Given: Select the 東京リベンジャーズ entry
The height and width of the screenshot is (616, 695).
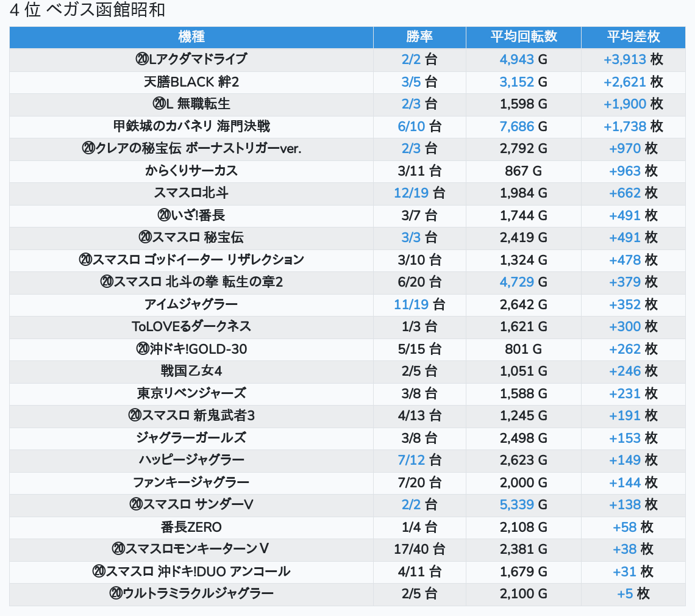Looking at the screenshot, I should point(191,393).
